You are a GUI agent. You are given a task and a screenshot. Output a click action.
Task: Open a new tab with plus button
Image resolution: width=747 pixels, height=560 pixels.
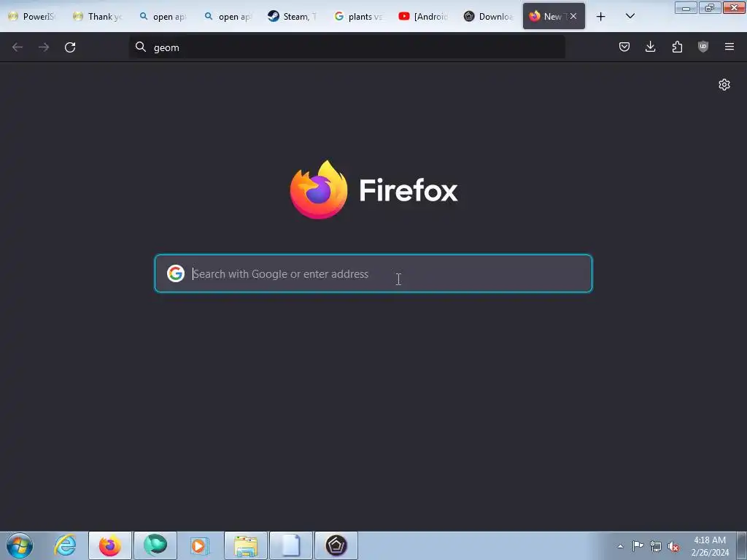pos(601,17)
